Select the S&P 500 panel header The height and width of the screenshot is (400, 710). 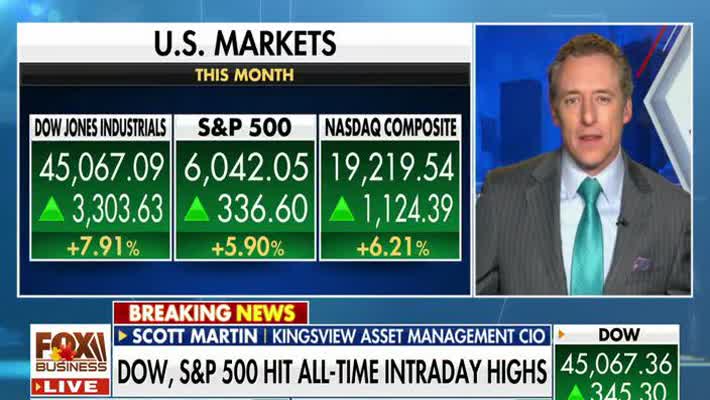pyautogui.click(x=245, y=128)
